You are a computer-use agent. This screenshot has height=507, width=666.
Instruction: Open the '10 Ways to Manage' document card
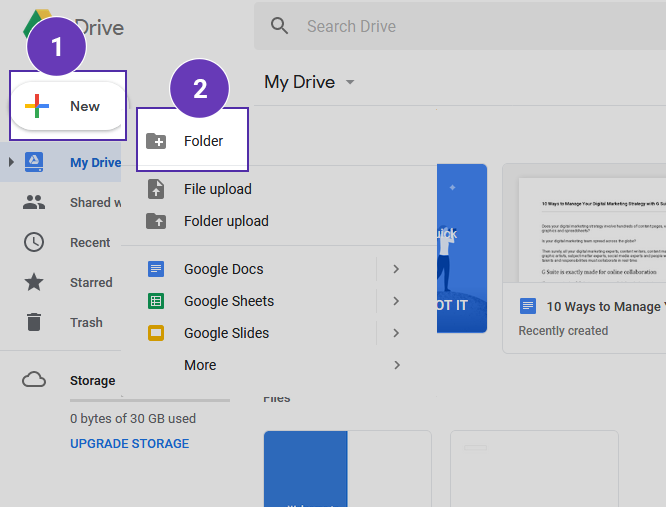584,258
